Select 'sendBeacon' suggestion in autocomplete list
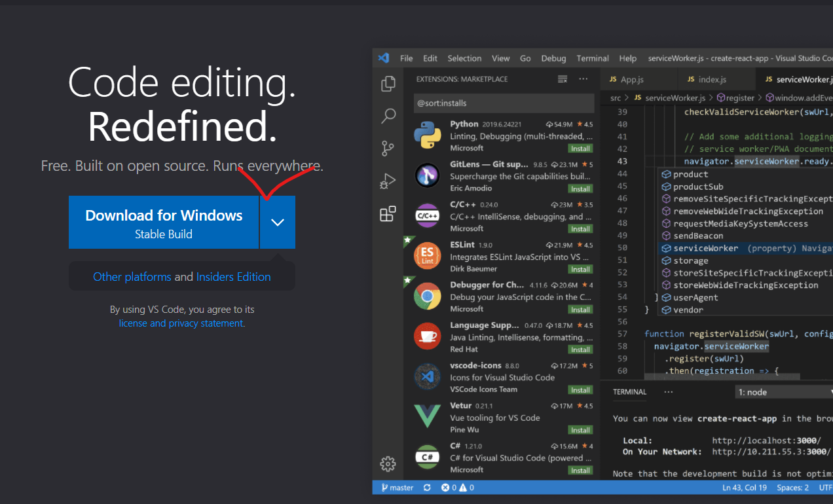The width and height of the screenshot is (833, 504). (x=745, y=236)
